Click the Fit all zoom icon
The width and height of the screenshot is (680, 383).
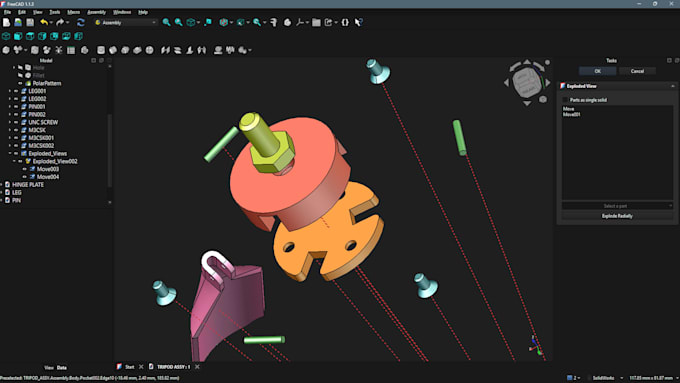[x=166, y=22]
